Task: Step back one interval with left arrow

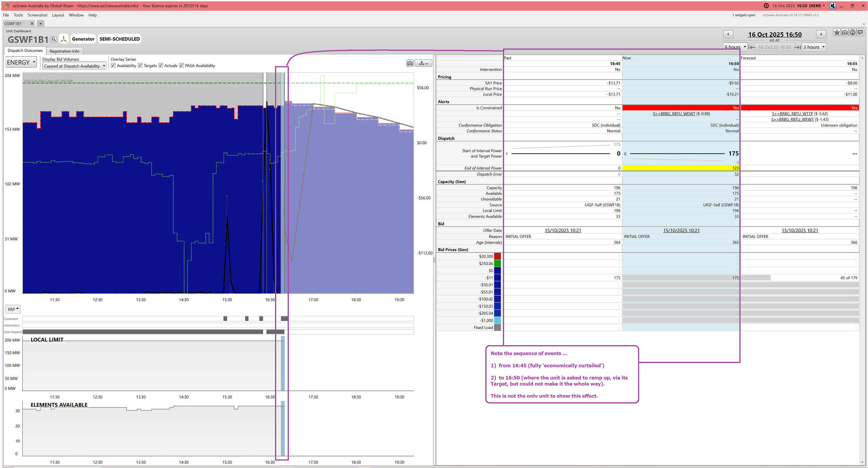Action: (x=728, y=34)
